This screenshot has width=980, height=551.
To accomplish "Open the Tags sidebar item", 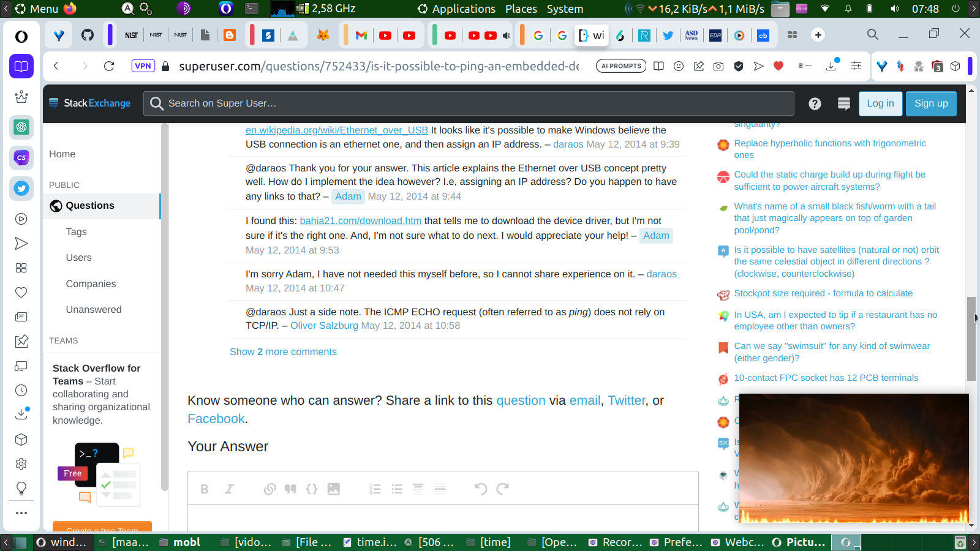I will [x=77, y=232].
